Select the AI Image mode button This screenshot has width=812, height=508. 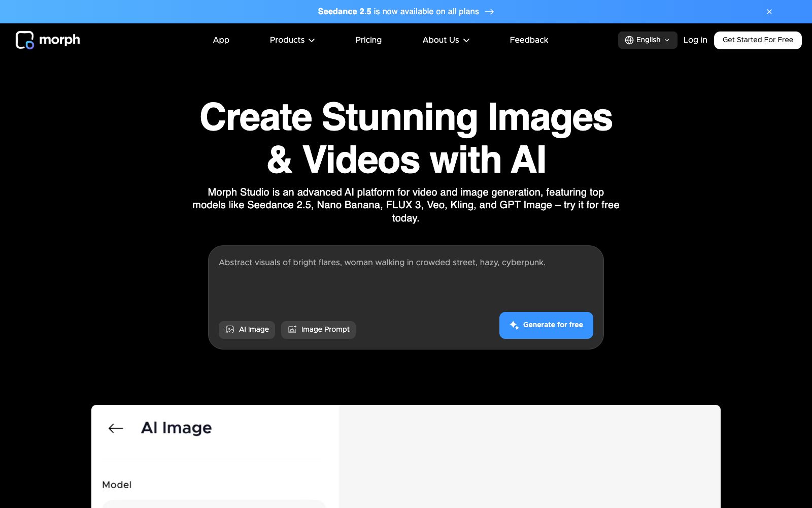point(247,330)
